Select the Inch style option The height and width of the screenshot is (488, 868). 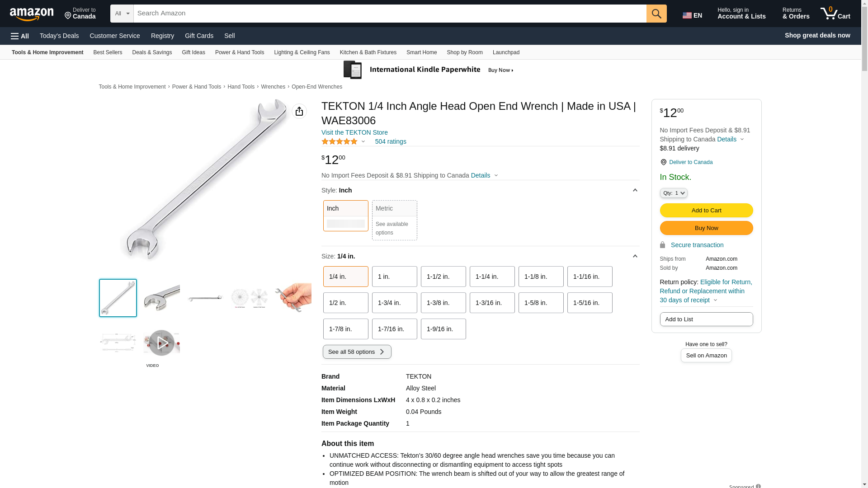tap(345, 216)
